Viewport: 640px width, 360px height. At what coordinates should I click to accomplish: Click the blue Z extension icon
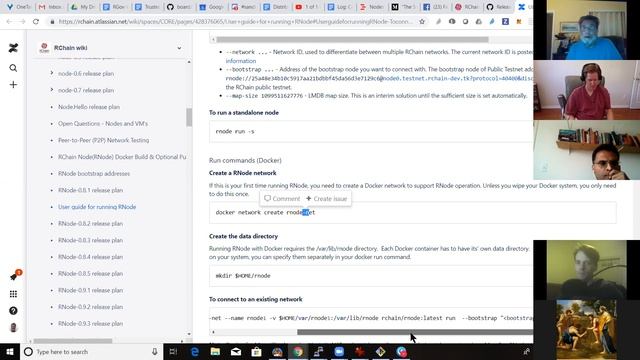point(505,22)
